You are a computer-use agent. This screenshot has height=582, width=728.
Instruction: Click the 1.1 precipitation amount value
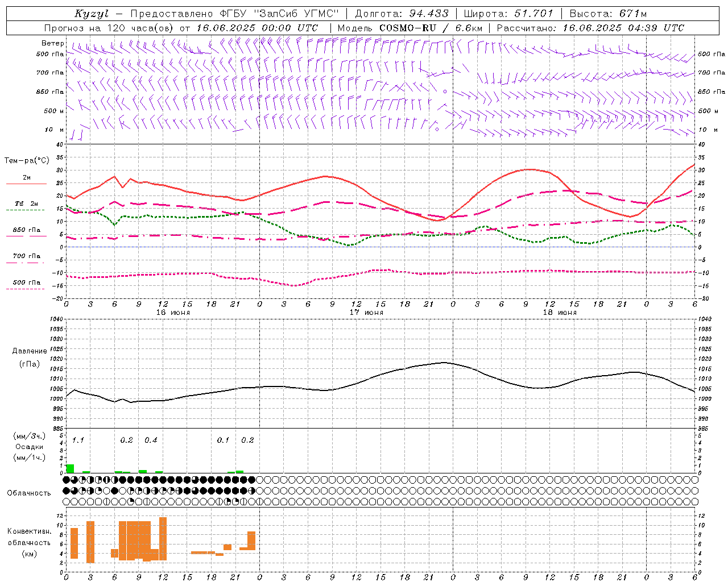coord(78,440)
